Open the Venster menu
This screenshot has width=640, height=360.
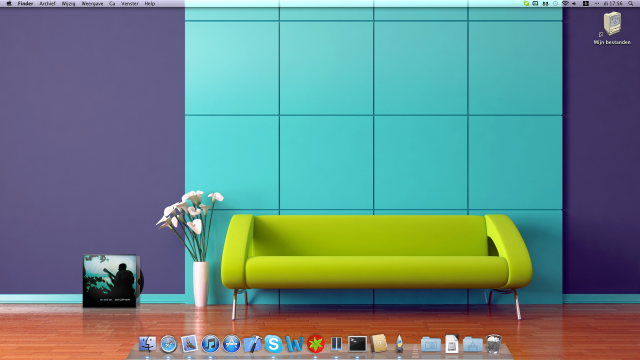(130, 4)
